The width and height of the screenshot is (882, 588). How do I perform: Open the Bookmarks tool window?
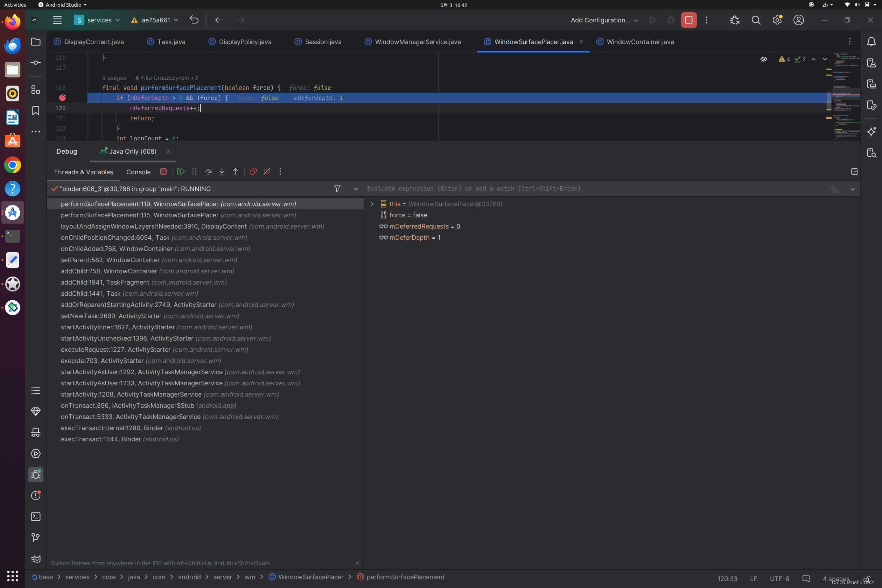36,111
